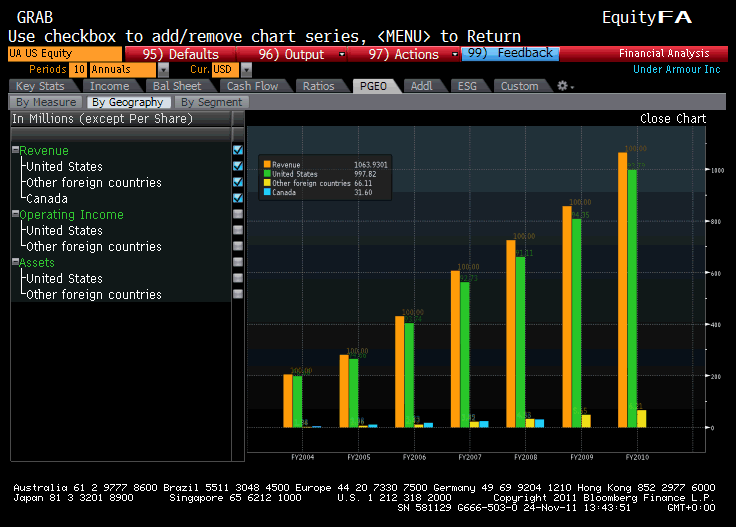The image size is (736, 527).
Task: Collapse the Operating Income tree group
Action: (16, 215)
